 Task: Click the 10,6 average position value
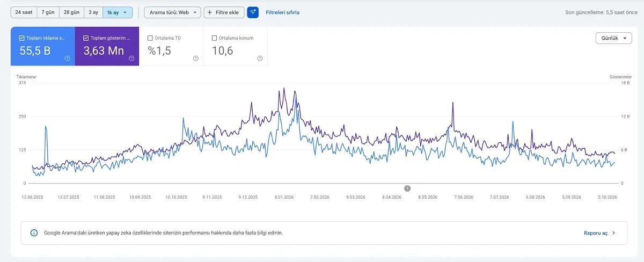tap(223, 51)
